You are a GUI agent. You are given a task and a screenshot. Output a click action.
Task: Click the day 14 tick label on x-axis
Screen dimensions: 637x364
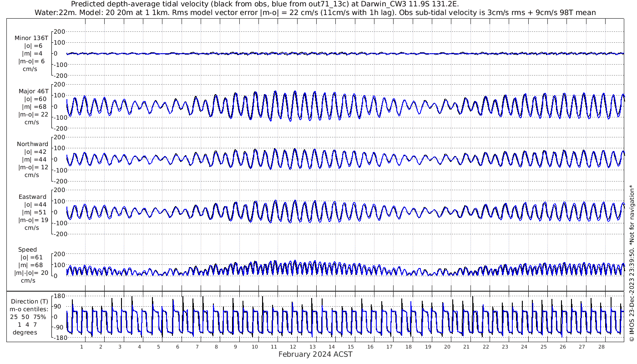point(332,347)
